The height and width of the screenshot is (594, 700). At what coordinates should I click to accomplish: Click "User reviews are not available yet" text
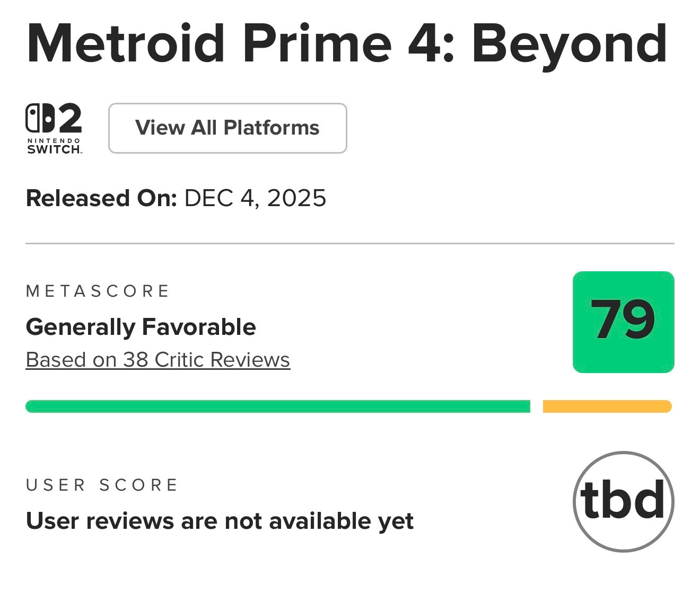[220, 521]
